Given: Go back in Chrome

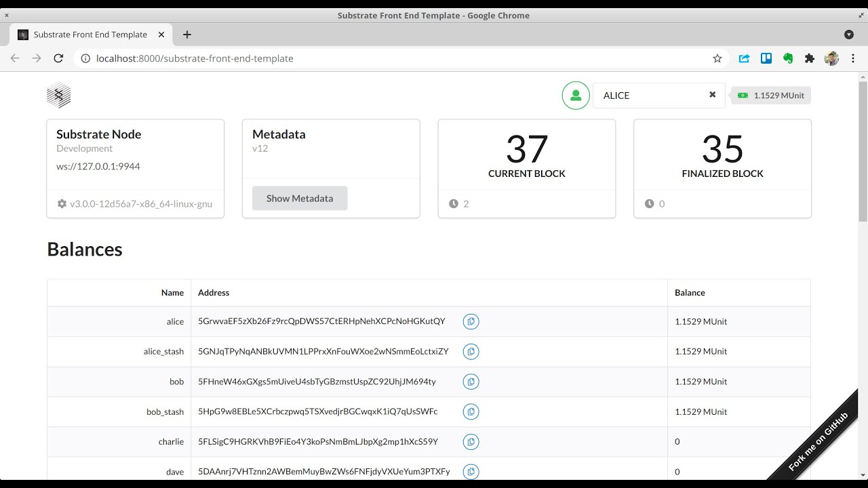Looking at the screenshot, I should tap(15, 58).
